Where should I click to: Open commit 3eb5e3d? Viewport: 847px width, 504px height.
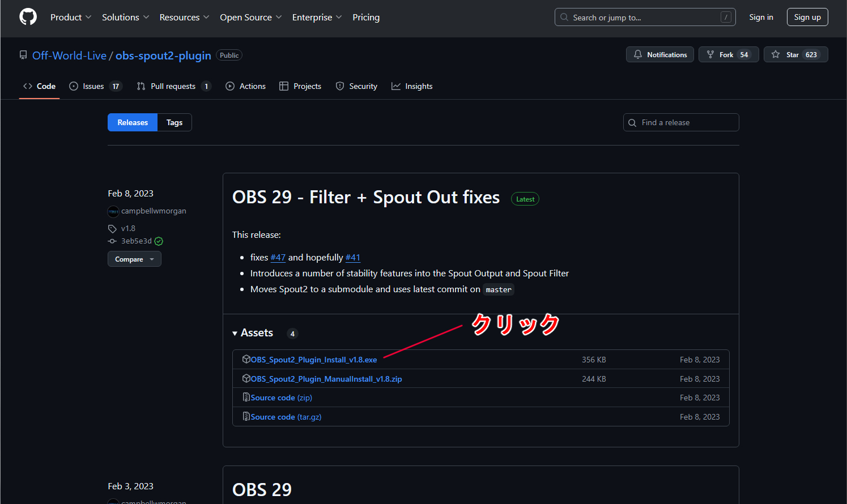(137, 241)
